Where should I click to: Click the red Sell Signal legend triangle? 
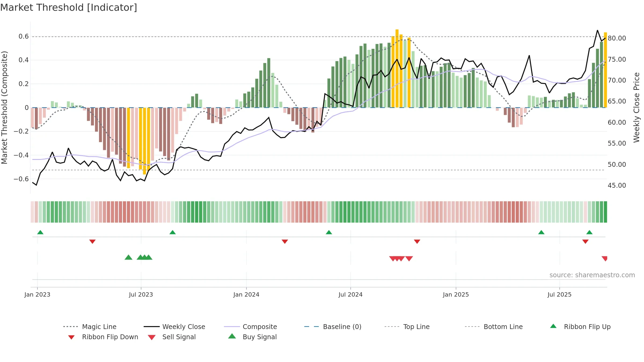(152, 337)
